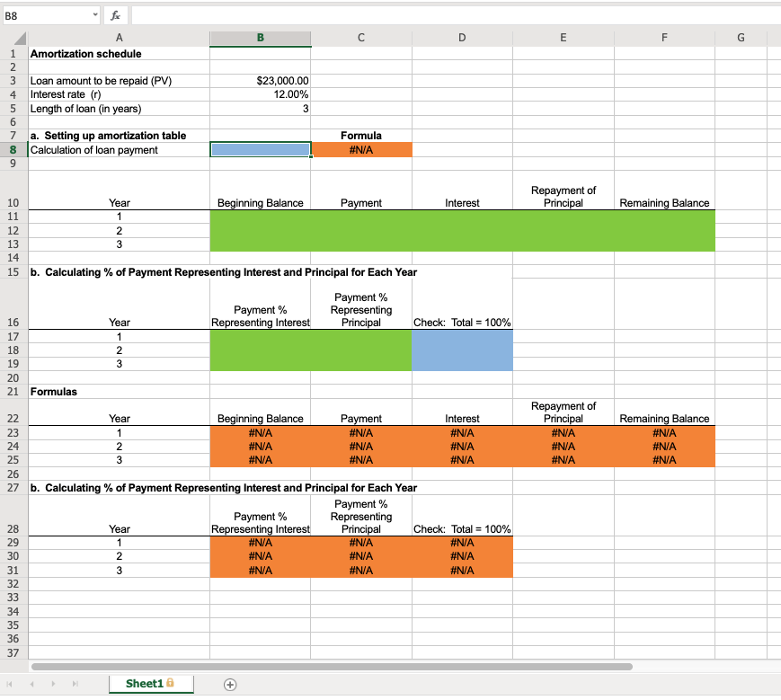Go to next sheet navigation arrow

pos(53,684)
